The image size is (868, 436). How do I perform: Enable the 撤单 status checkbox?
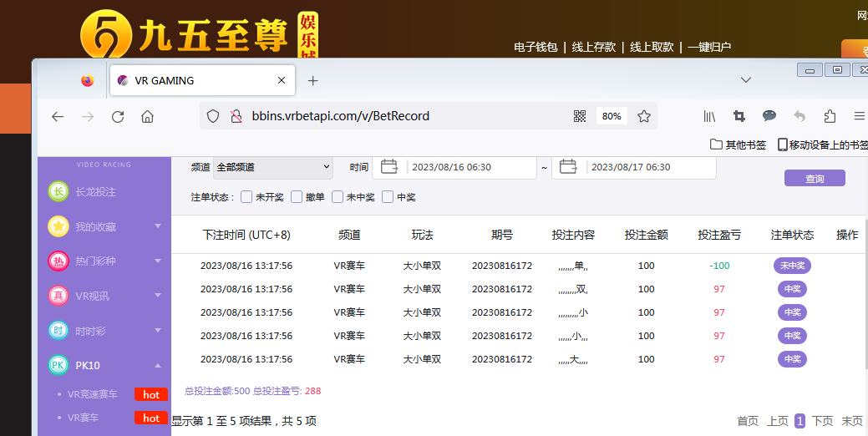[x=297, y=197]
